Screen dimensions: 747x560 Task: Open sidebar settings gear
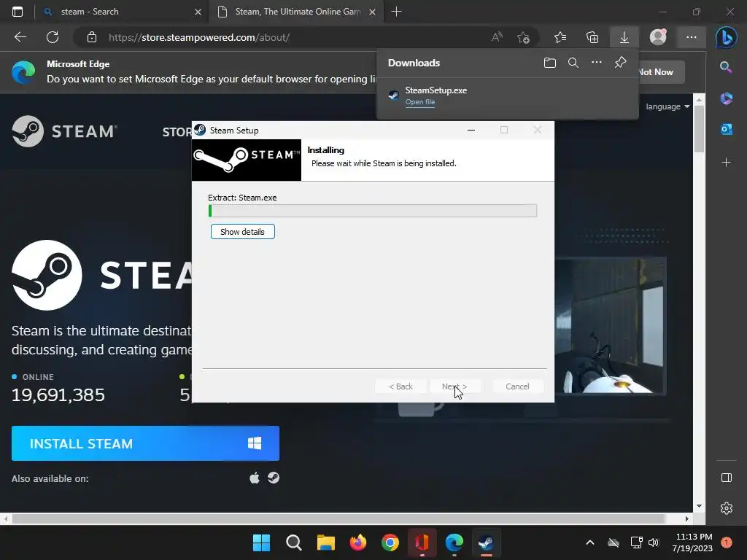point(726,508)
